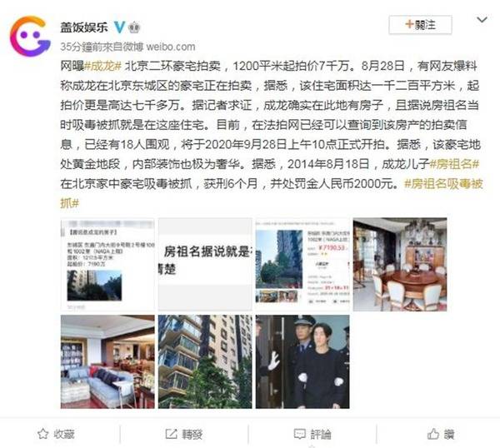500x448 pixels.
Task: Open the 房祖名据说就是 text image
Action: coord(205,265)
